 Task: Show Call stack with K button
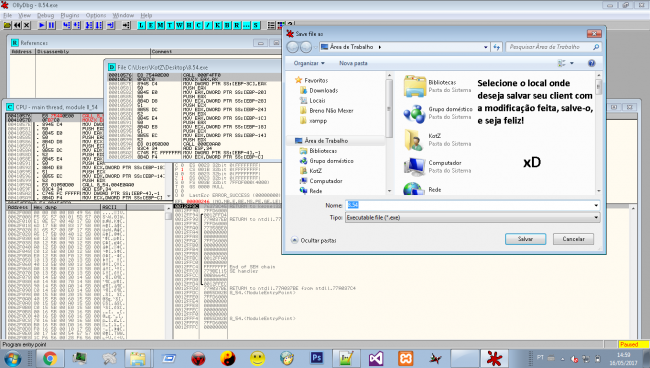218,25
